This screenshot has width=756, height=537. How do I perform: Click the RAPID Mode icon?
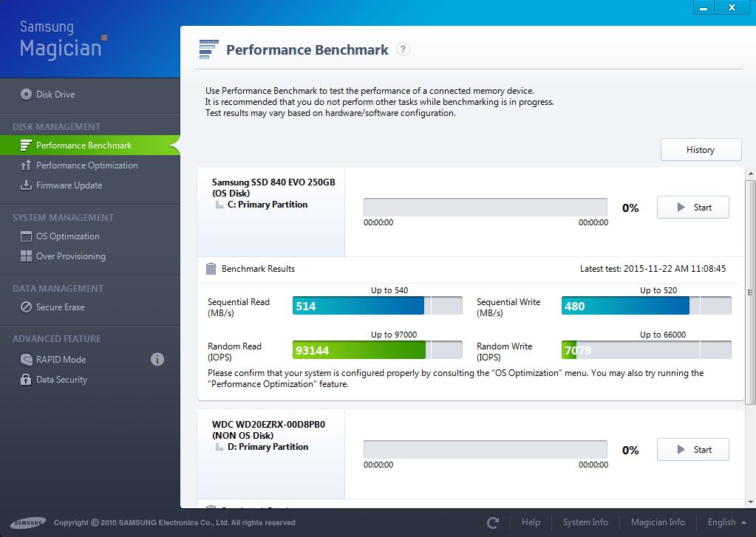tap(26, 359)
